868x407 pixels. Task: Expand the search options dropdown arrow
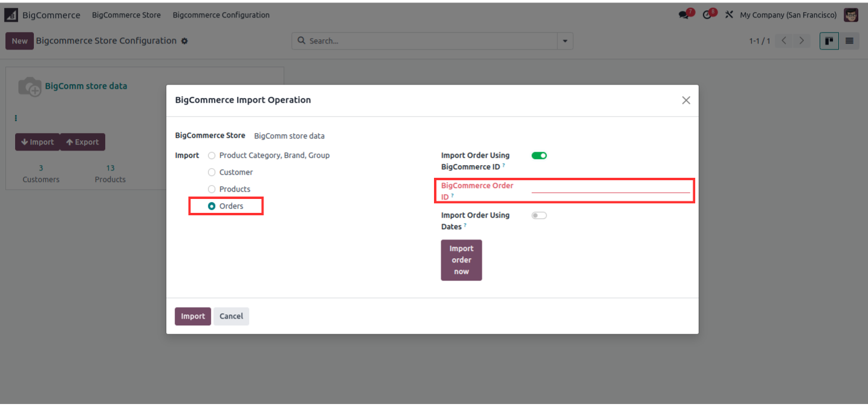565,41
